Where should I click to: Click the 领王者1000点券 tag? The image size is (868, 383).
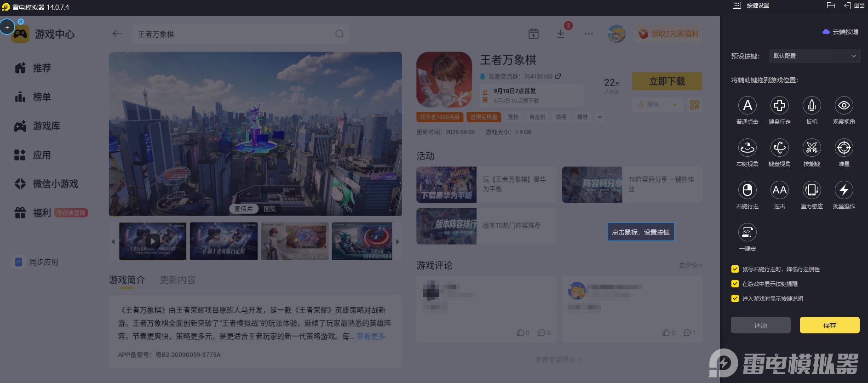point(440,117)
